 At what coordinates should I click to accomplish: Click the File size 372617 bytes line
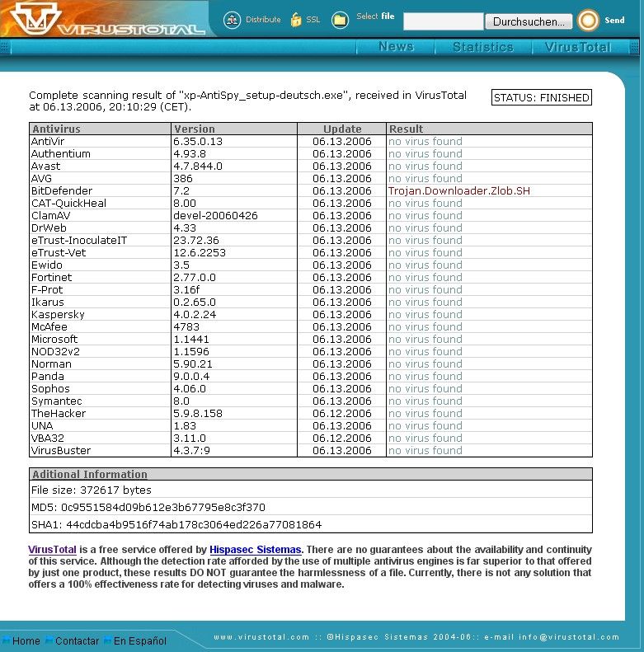91,490
